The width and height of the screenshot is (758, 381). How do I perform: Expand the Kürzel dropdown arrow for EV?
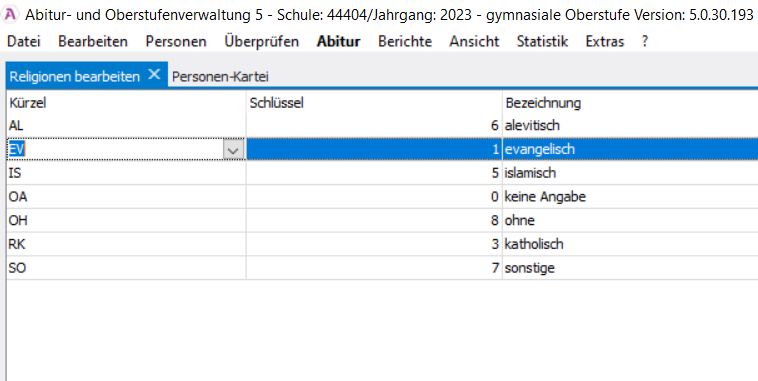pos(233,150)
